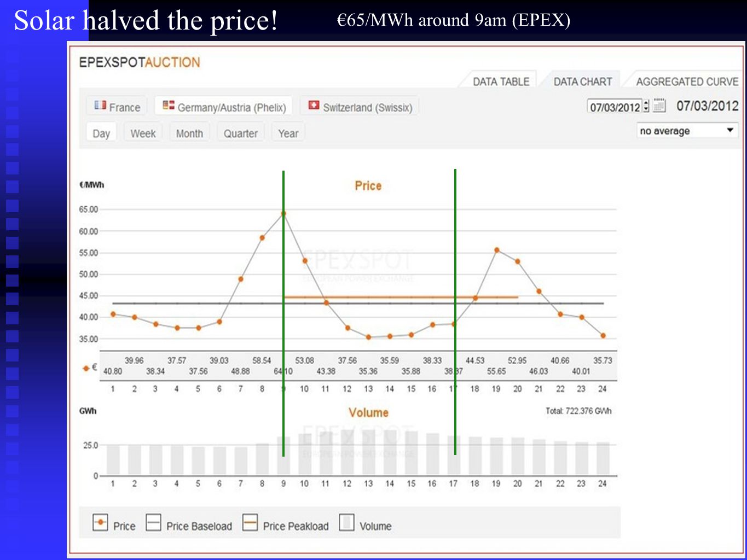
Task: Click the '48.88' price value
Action: 240,371
